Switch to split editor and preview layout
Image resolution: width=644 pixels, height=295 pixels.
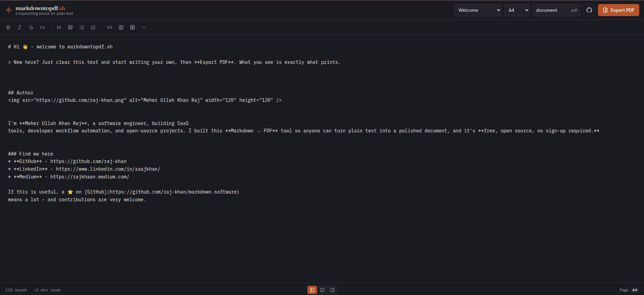(x=322, y=290)
